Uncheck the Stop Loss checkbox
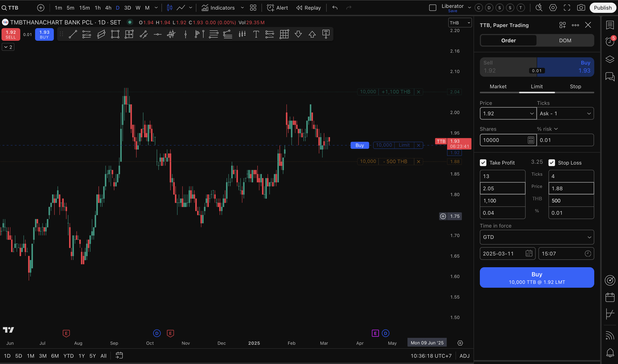The height and width of the screenshot is (364, 618). pyautogui.click(x=552, y=163)
